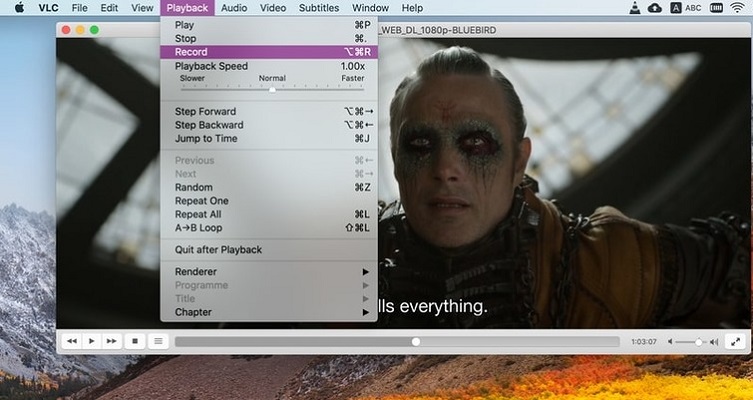The height and width of the screenshot is (400, 753).
Task: Expand the Renderer submenu
Action: pos(269,272)
